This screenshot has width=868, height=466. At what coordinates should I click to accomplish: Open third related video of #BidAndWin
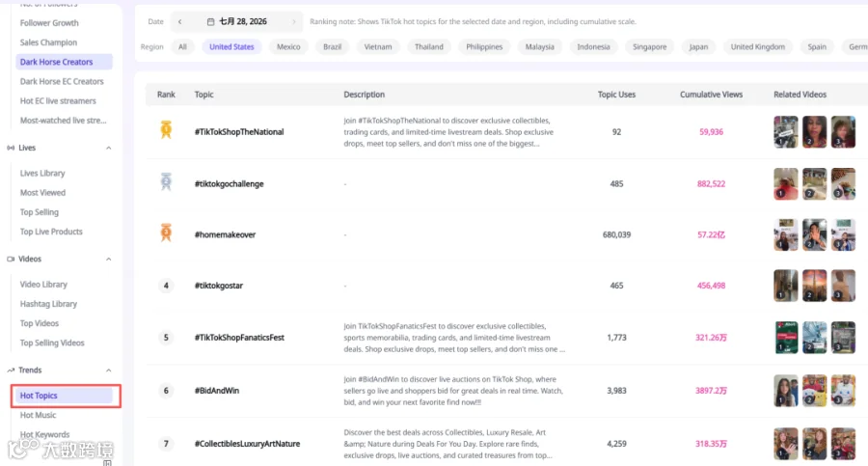(x=843, y=391)
